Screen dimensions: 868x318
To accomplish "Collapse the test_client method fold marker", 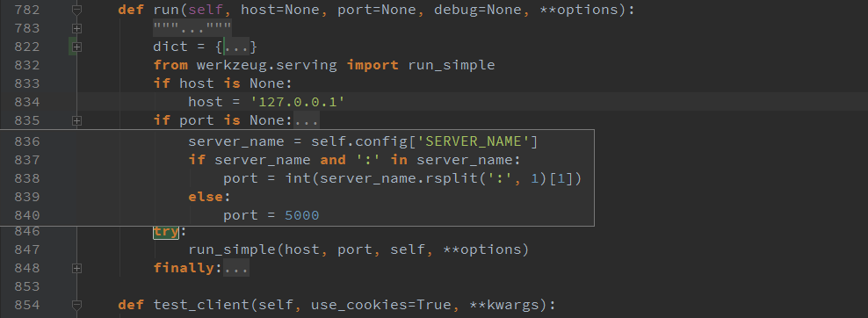I will [76, 305].
